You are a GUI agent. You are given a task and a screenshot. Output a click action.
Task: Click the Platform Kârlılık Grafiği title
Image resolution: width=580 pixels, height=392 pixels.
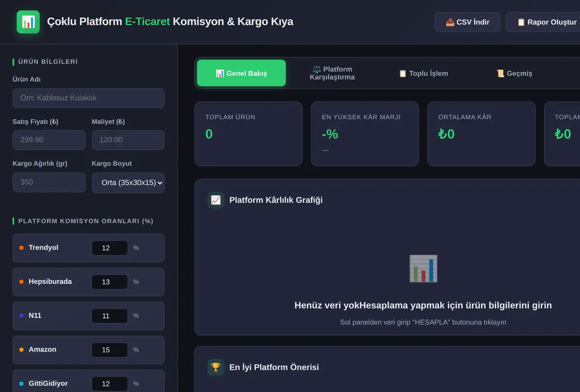276,200
